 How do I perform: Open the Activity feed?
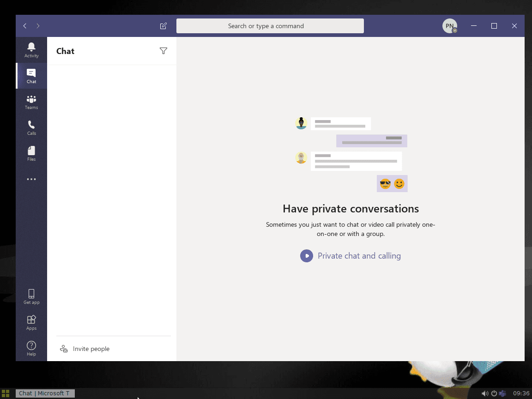31,49
